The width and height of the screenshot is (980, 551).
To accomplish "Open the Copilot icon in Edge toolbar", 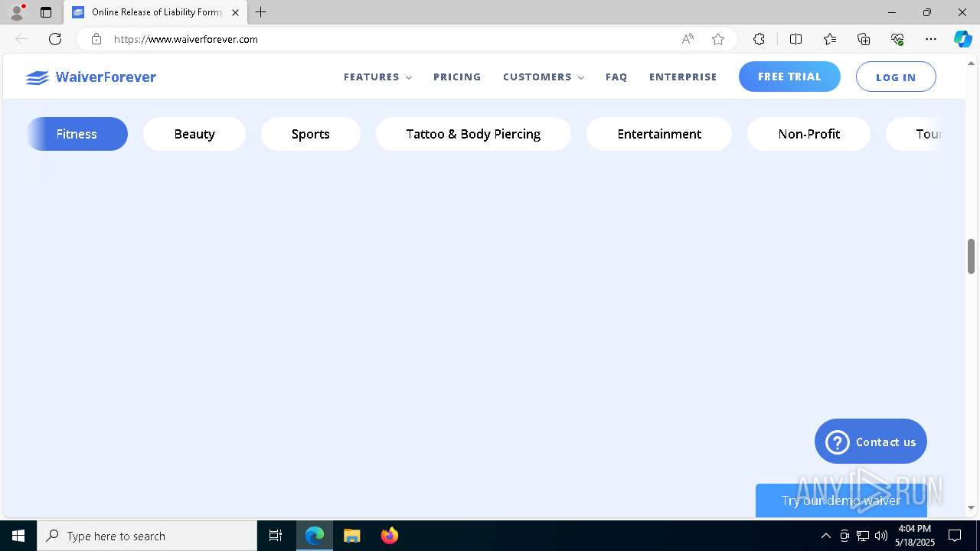I will [x=962, y=39].
